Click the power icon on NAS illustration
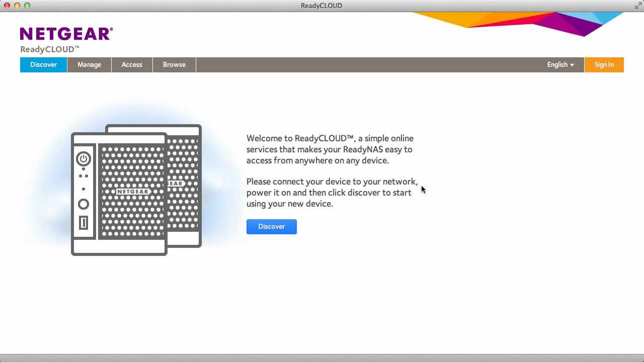This screenshot has width=644, height=362. pyautogui.click(x=84, y=159)
